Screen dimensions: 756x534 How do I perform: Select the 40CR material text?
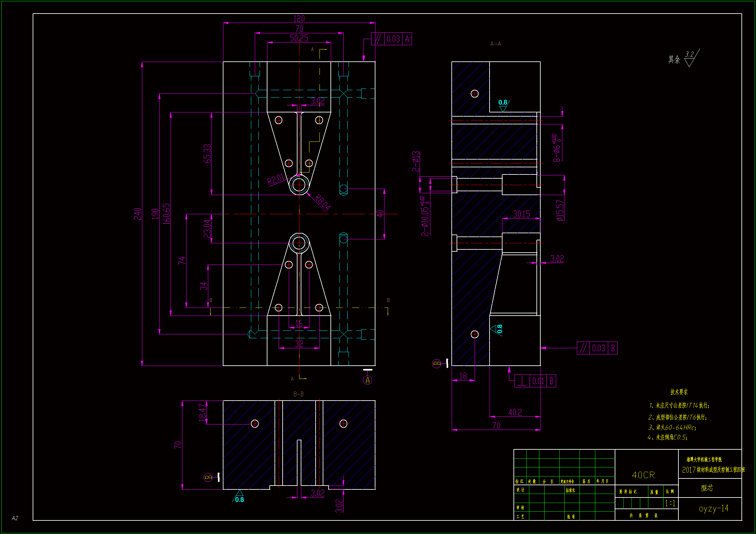point(643,475)
